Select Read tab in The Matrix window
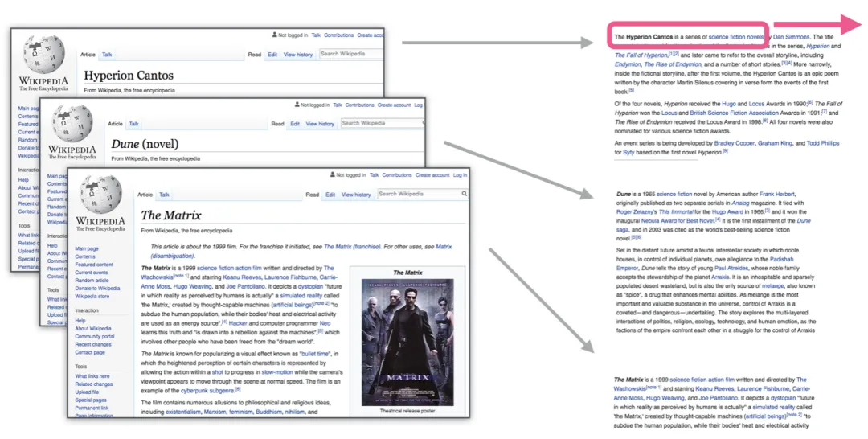 point(312,195)
